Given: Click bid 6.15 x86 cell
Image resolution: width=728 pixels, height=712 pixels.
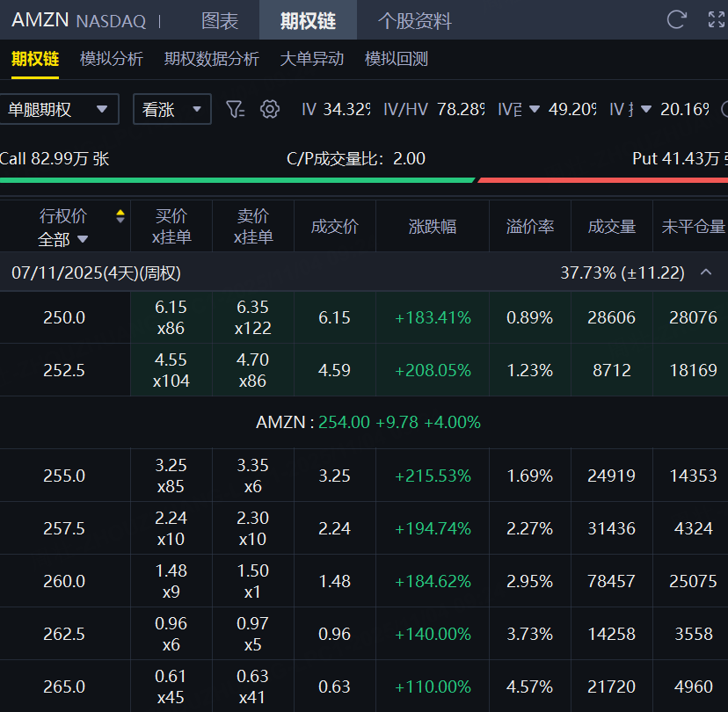Looking at the screenshot, I should pos(171,317).
